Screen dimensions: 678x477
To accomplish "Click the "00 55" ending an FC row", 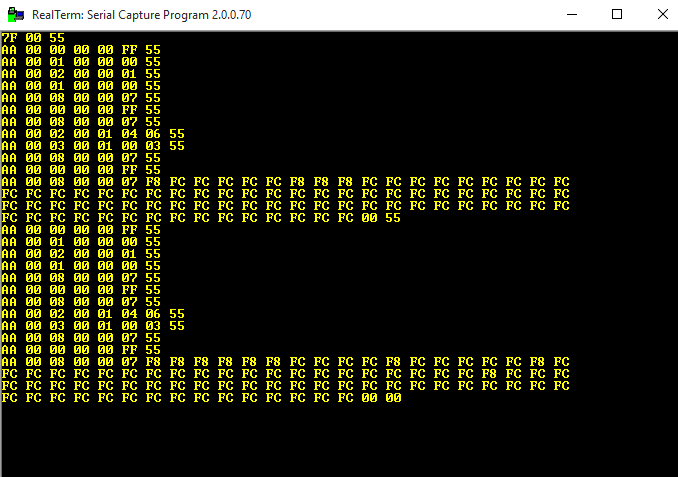I will pyautogui.click(x=381, y=218).
